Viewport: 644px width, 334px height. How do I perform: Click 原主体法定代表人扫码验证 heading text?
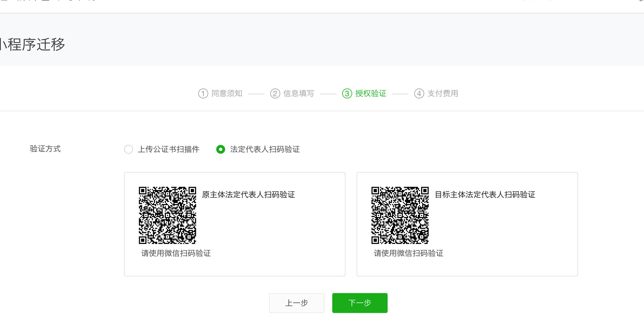pyautogui.click(x=248, y=195)
